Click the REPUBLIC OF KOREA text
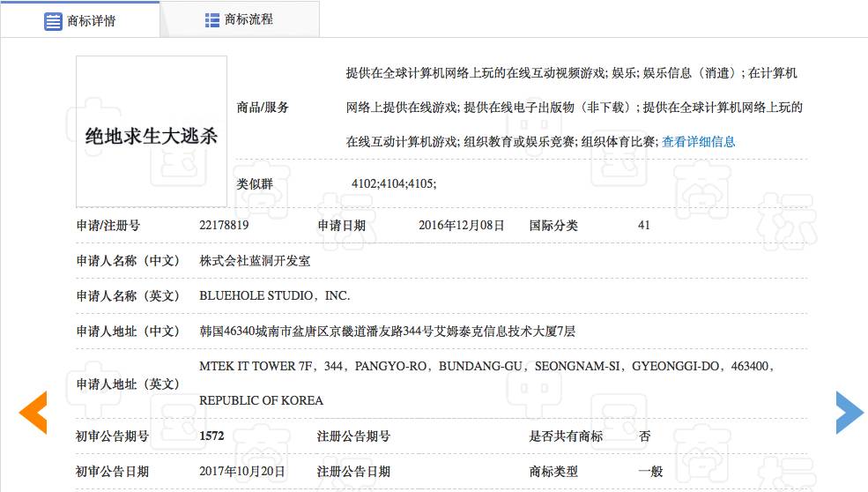 tap(262, 400)
